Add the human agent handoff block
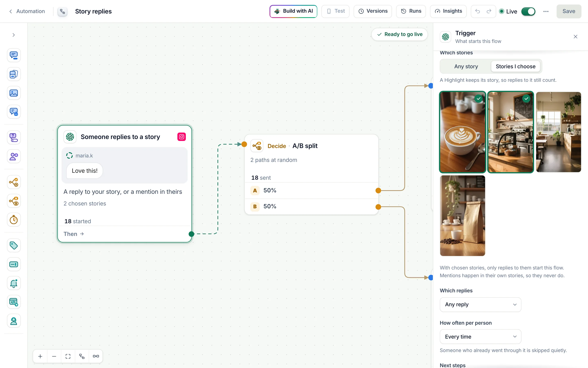The width and height of the screenshot is (588, 368). click(x=14, y=321)
